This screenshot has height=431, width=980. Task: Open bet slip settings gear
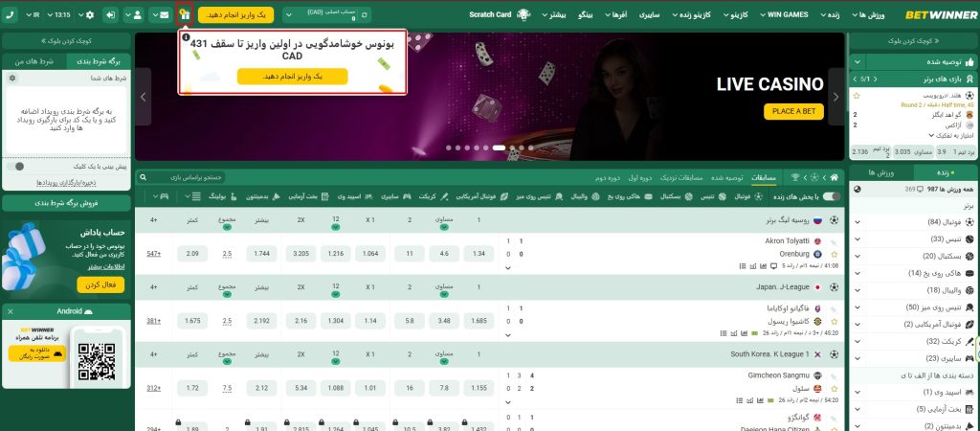point(12,79)
